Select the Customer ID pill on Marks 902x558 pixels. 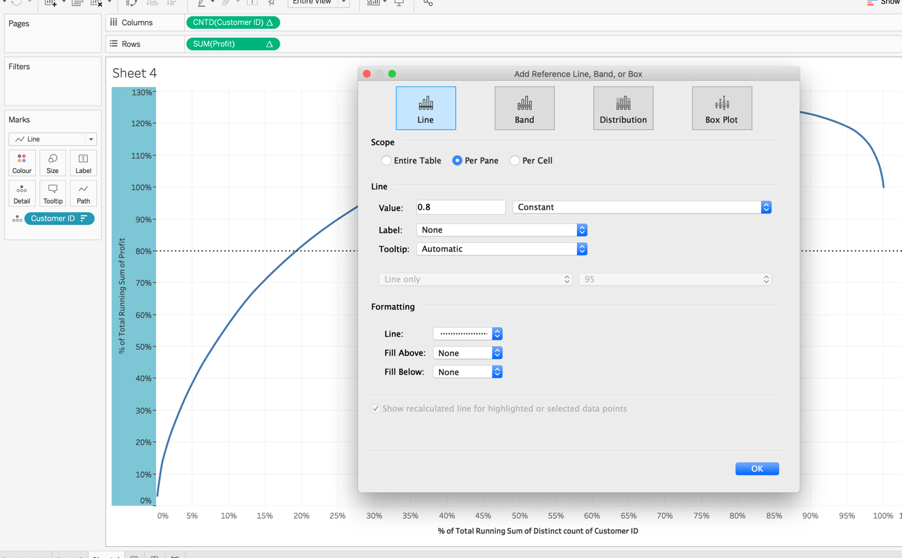pos(59,219)
